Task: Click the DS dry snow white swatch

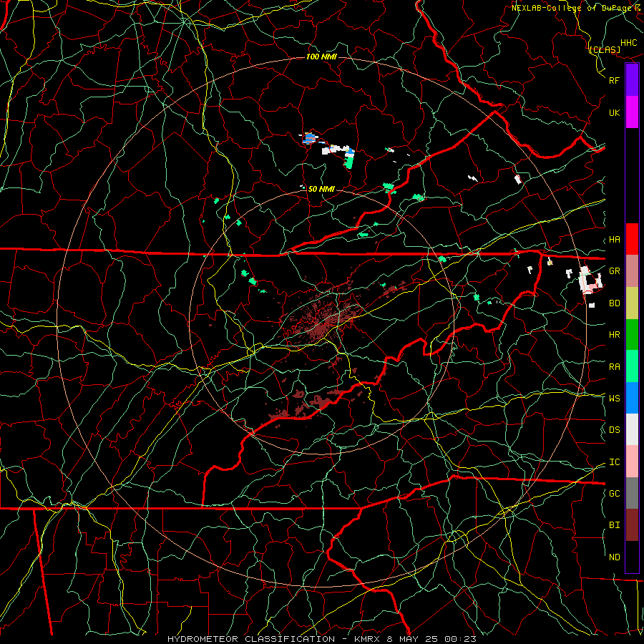Action: 632,429
